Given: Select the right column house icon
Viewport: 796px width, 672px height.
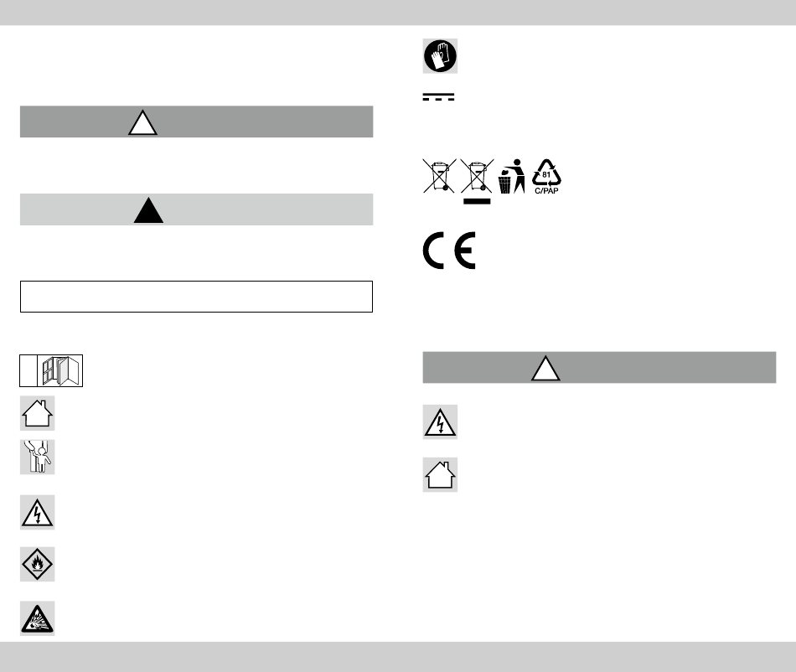Looking at the screenshot, I should point(440,474).
